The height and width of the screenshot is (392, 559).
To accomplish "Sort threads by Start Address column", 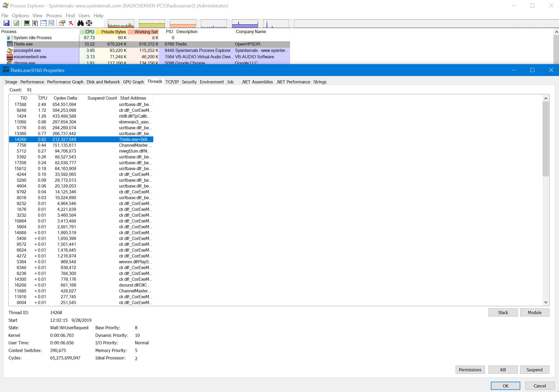I will coord(136,98).
